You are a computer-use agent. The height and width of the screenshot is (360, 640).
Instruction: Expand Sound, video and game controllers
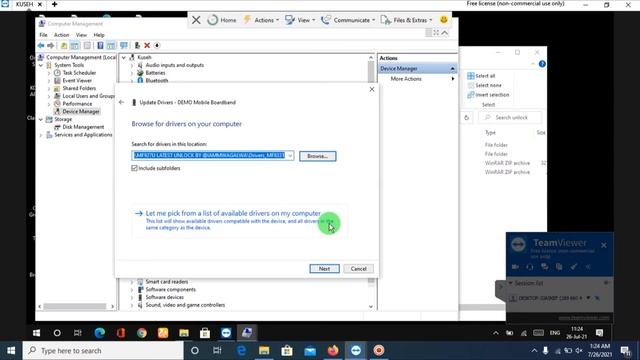point(132,305)
